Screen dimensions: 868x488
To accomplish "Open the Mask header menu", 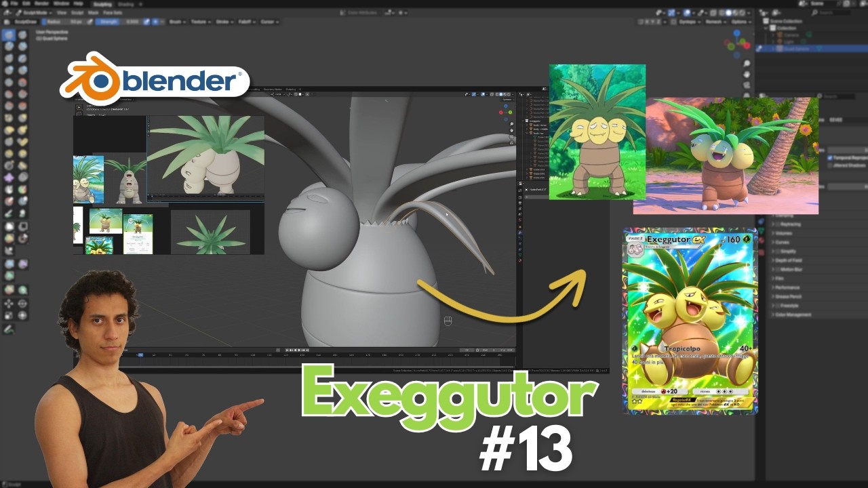I will (x=93, y=12).
